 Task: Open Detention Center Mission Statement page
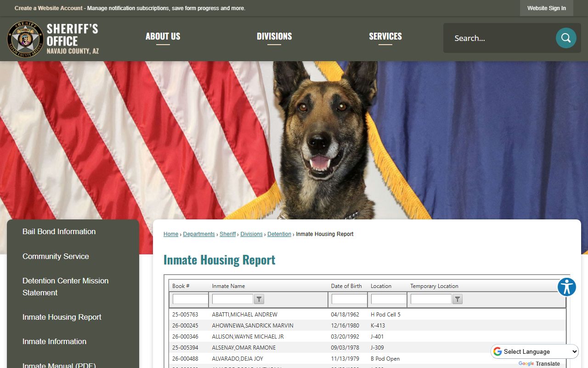click(x=66, y=287)
